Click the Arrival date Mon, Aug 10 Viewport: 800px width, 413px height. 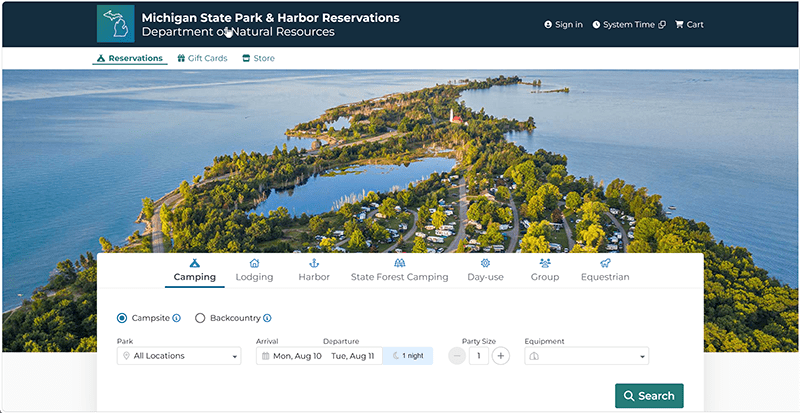pos(297,356)
